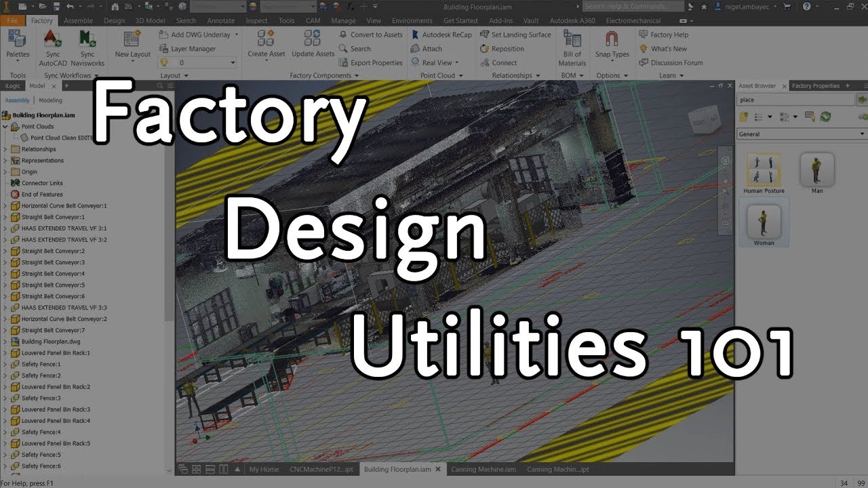Image resolution: width=868 pixels, height=488 pixels.
Task: Click the green refresh icon in Asset Browser
Action: tap(825, 117)
